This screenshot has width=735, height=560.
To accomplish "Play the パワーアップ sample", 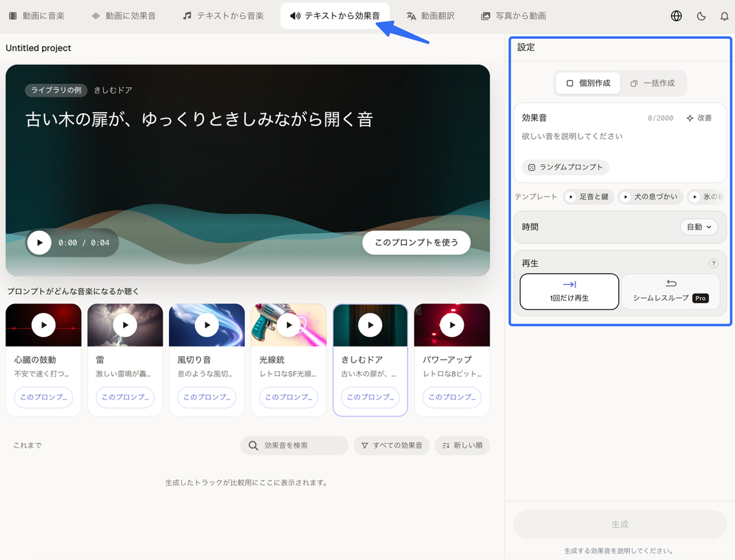I will (x=452, y=325).
